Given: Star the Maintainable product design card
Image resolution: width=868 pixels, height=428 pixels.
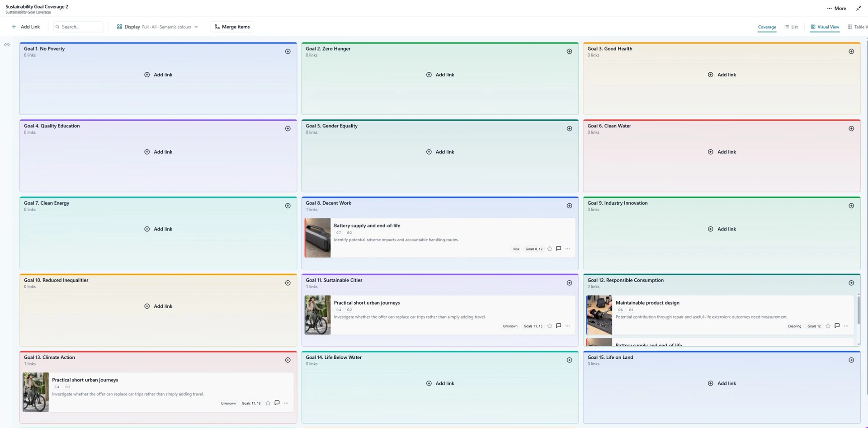Looking at the screenshot, I should [x=828, y=326].
